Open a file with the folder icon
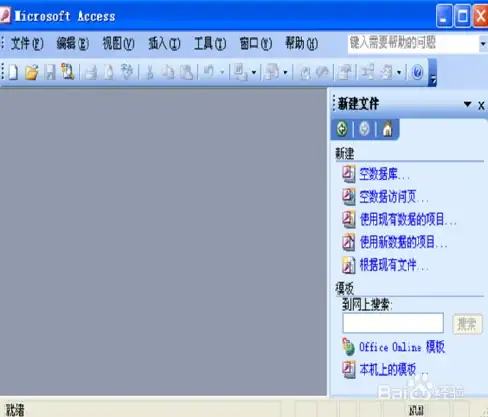488x417 pixels. pyautogui.click(x=32, y=72)
